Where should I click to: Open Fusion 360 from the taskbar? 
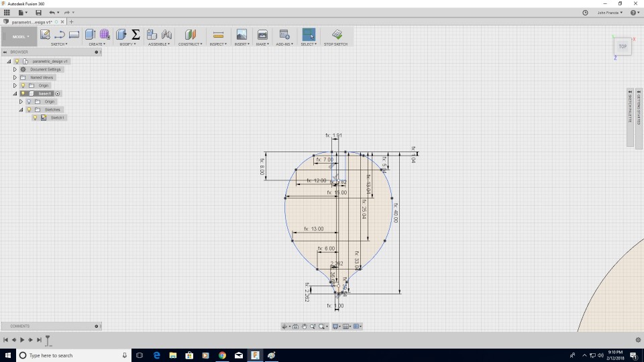click(255, 355)
